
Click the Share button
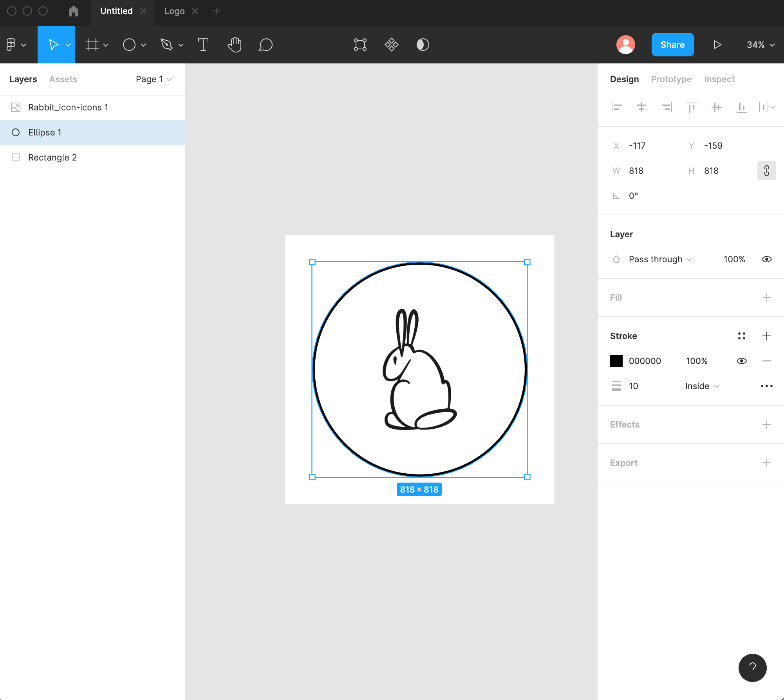672,45
